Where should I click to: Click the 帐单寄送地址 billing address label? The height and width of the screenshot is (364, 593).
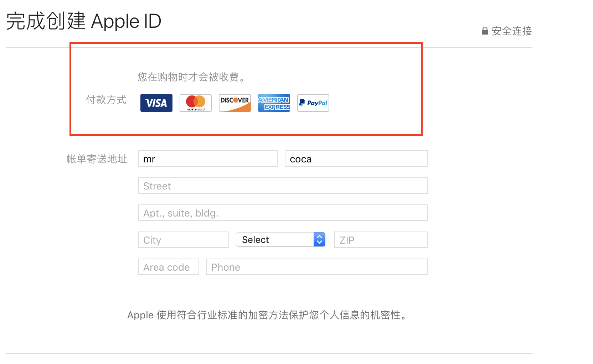pyautogui.click(x=97, y=159)
